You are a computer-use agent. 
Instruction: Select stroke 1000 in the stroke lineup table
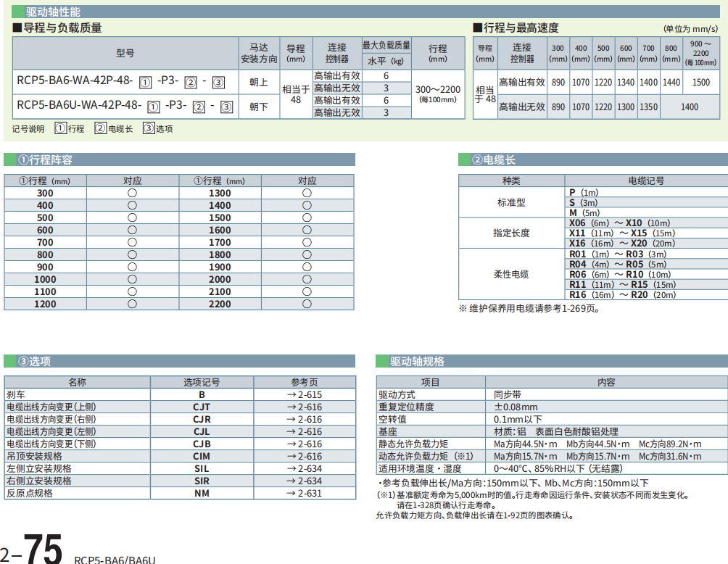click(45, 279)
